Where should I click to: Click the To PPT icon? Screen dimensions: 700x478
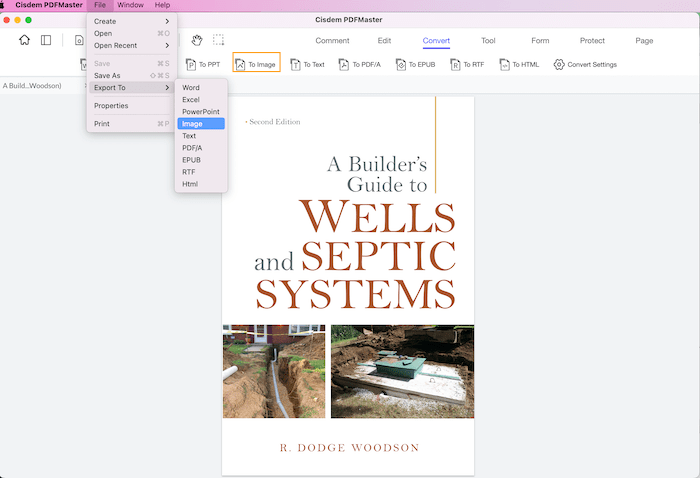(x=191, y=65)
